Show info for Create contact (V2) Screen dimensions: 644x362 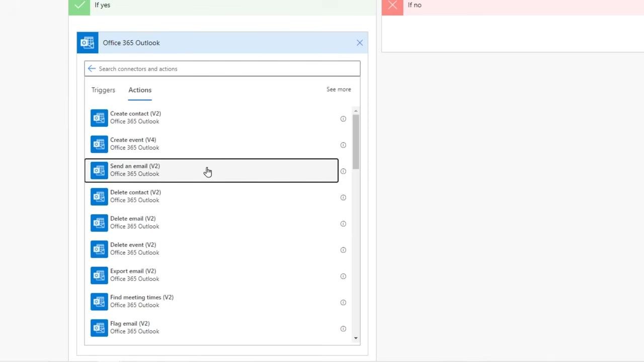(x=343, y=119)
